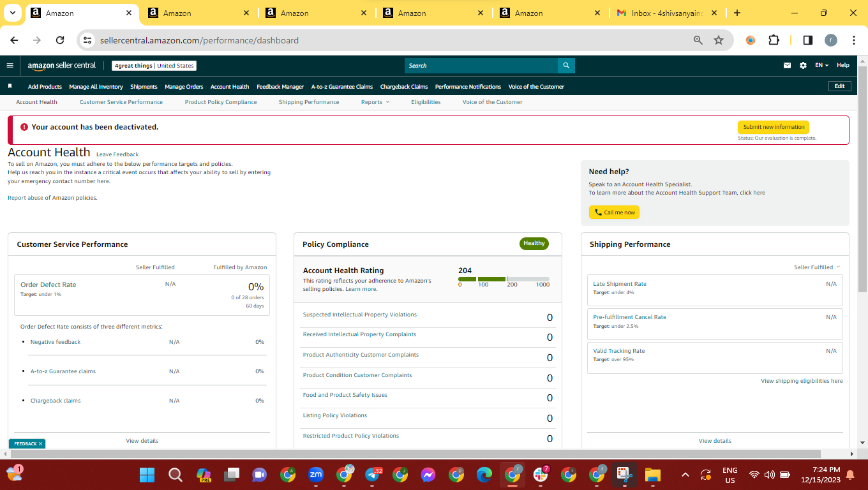Image resolution: width=868 pixels, height=490 pixels.
Task: Click the bookmark flag icon beside Add Products
Action: click(10, 86)
